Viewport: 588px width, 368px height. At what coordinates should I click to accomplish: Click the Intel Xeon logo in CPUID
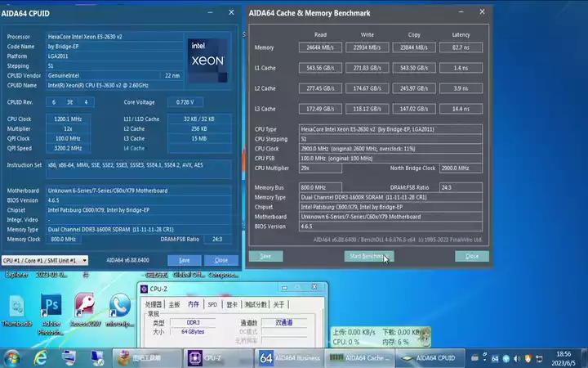[207, 61]
